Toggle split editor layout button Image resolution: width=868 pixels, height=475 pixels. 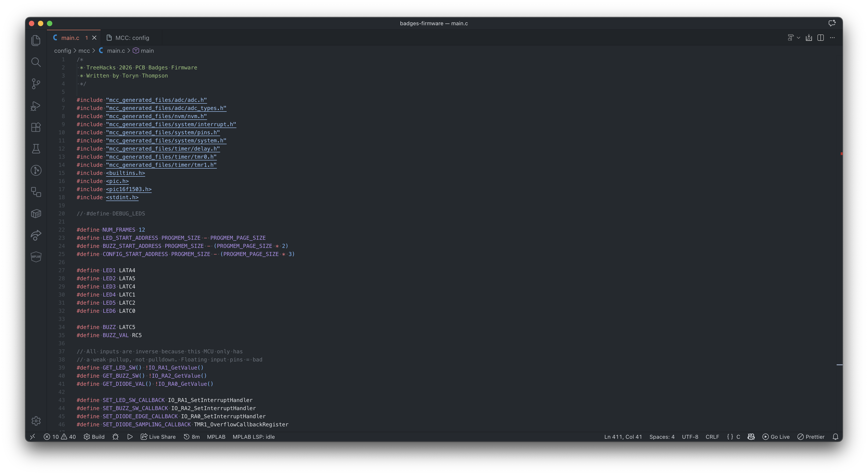820,38
